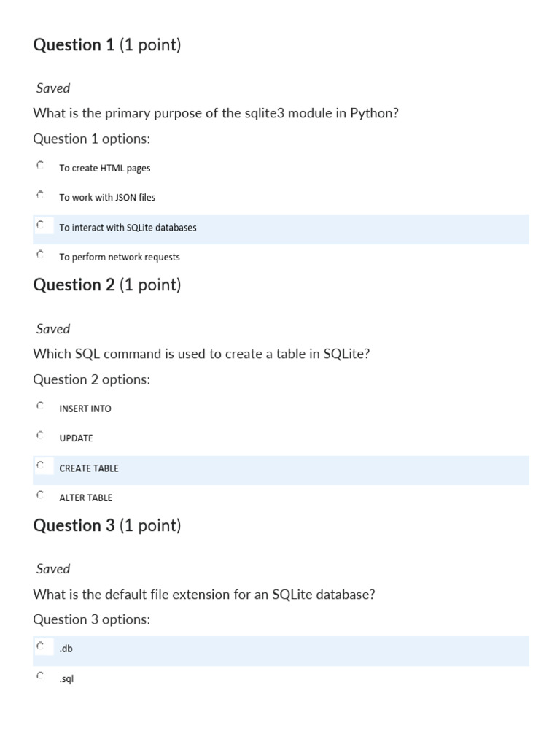Choose the .sql file extension radio button
The height and width of the screenshot is (747, 560).
40,676
